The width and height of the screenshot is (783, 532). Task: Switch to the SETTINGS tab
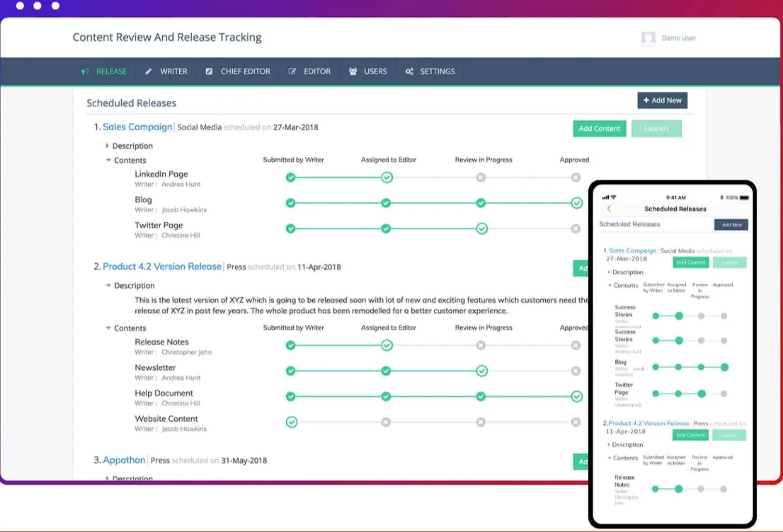(x=430, y=71)
